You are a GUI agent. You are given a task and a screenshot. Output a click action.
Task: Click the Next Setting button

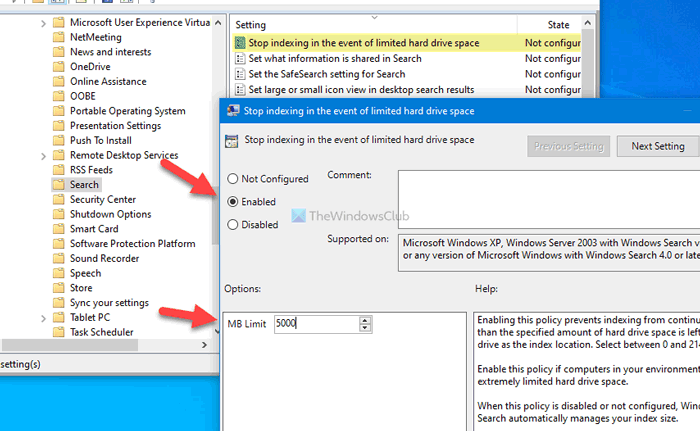657,146
